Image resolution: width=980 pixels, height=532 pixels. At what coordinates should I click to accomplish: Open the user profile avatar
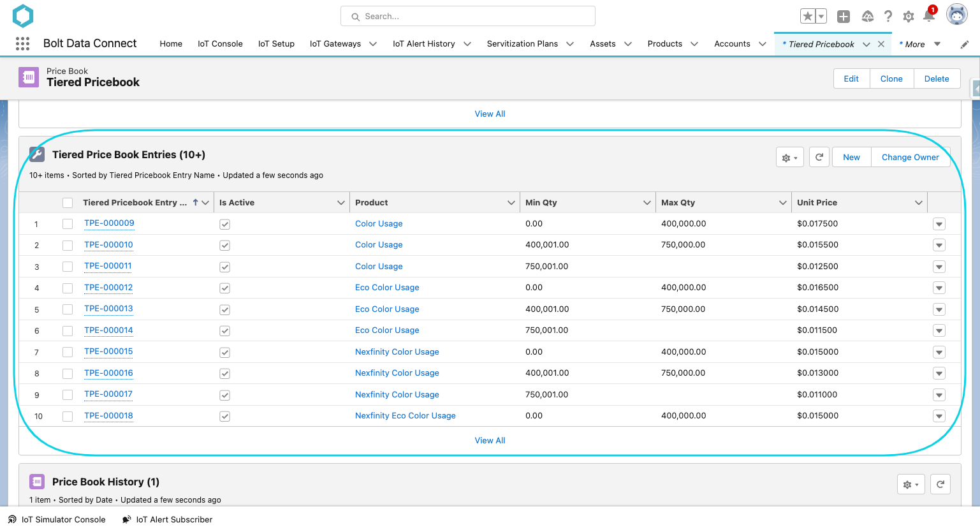point(956,14)
